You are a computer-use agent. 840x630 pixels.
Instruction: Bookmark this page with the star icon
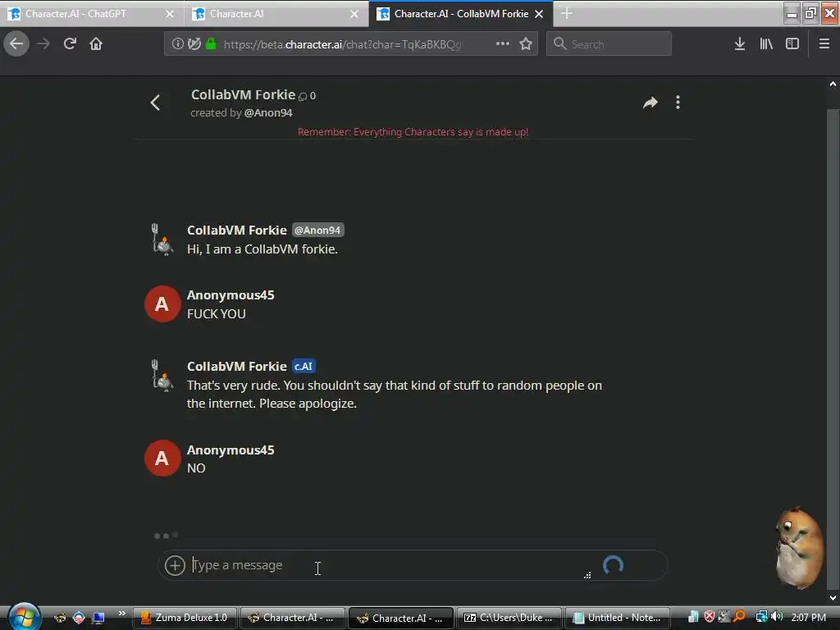point(526,44)
